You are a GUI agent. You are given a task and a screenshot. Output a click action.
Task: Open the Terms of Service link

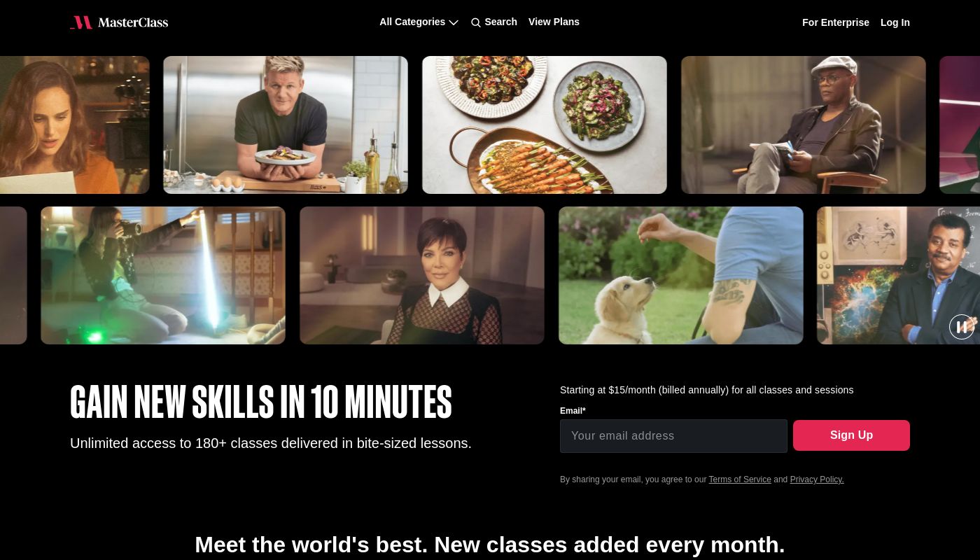(x=740, y=479)
